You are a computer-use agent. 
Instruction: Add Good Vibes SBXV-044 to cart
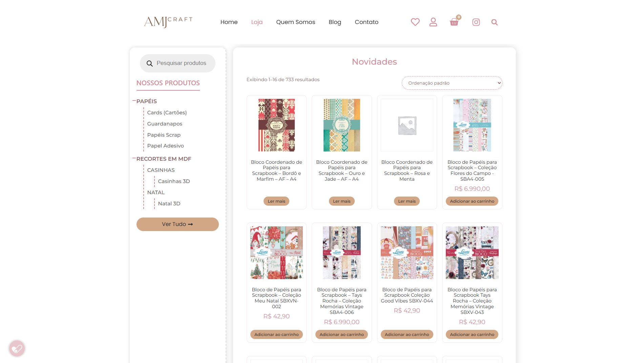[x=407, y=335]
